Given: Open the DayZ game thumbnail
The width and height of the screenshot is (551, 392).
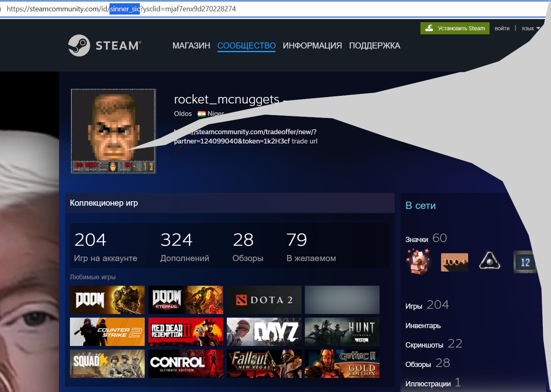Looking at the screenshot, I should pos(264,332).
